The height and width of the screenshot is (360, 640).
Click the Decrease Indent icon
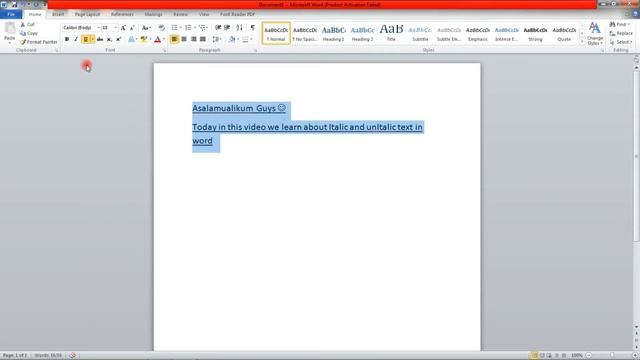218,28
